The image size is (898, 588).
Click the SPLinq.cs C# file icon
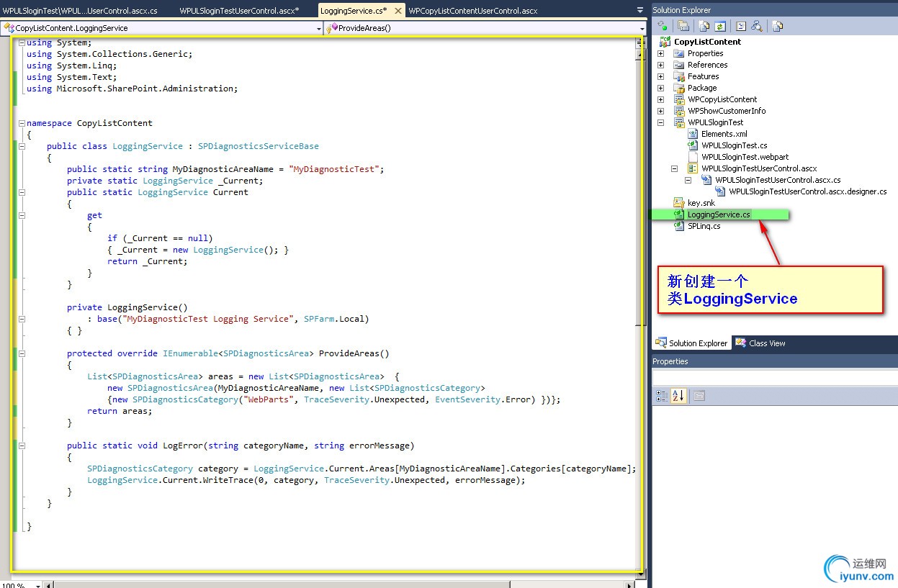(x=679, y=226)
